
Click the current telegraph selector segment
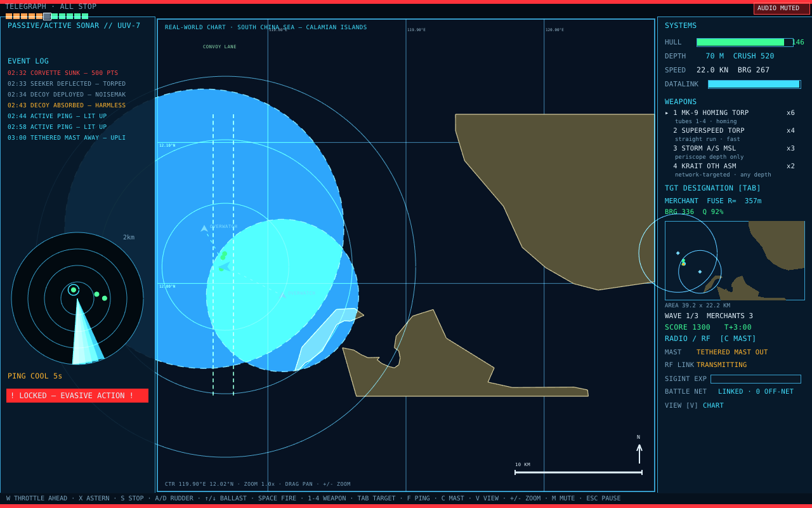(x=47, y=16)
